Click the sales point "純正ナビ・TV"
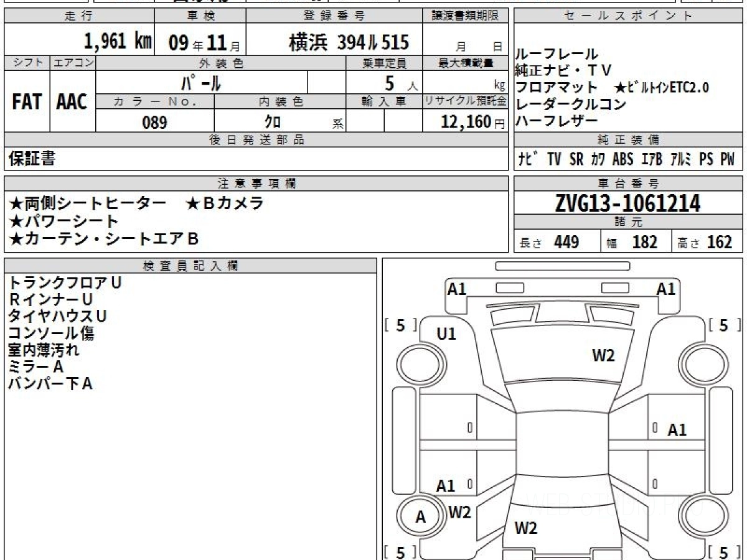The image size is (747, 560). [x=563, y=70]
